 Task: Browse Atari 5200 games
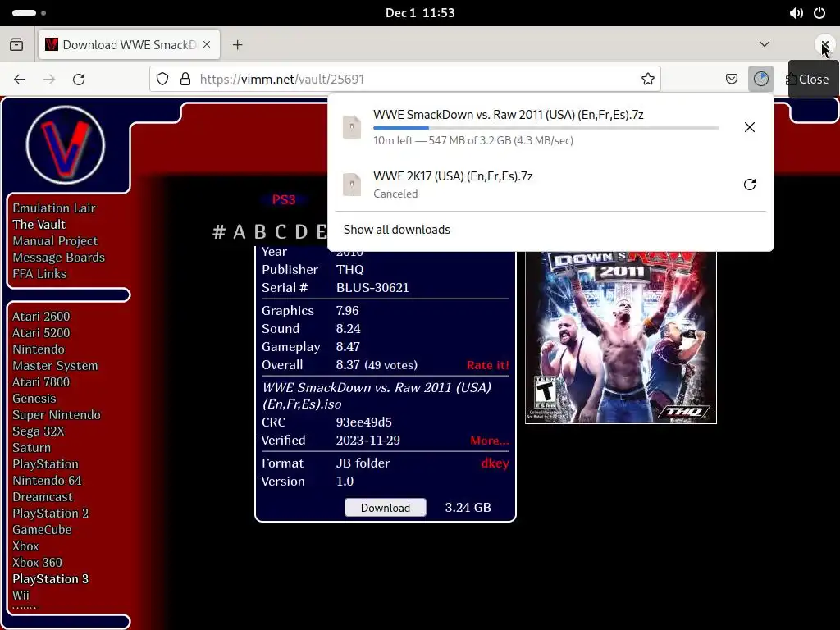point(41,333)
